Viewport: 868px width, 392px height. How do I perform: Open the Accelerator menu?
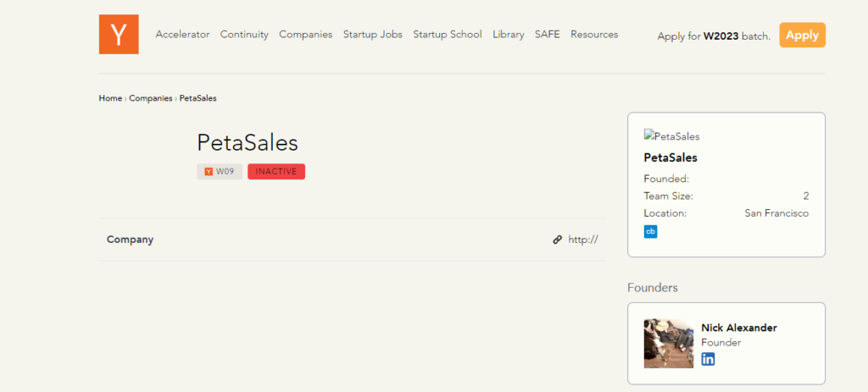[x=182, y=35]
